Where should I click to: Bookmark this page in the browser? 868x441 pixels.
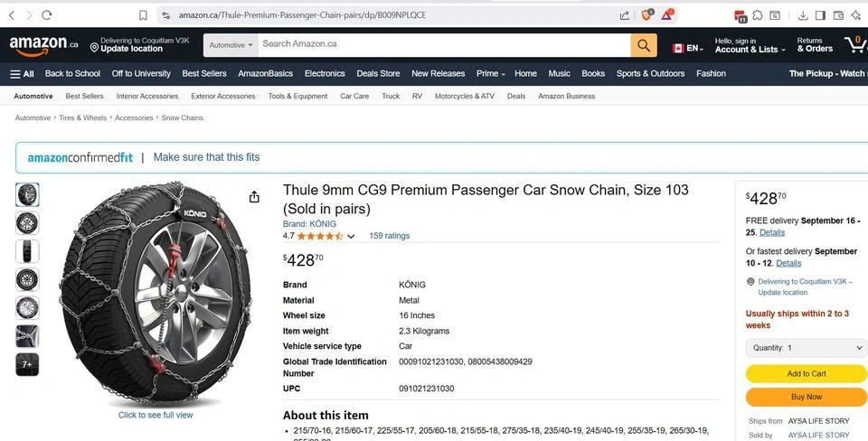(x=143, y=15)
